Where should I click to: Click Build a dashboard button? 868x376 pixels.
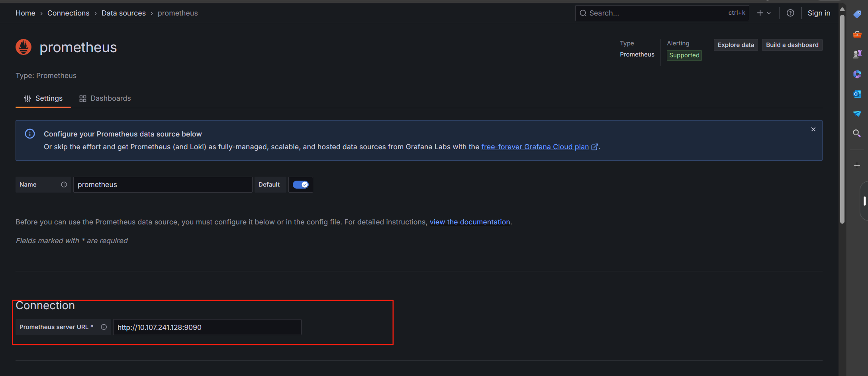792,45
